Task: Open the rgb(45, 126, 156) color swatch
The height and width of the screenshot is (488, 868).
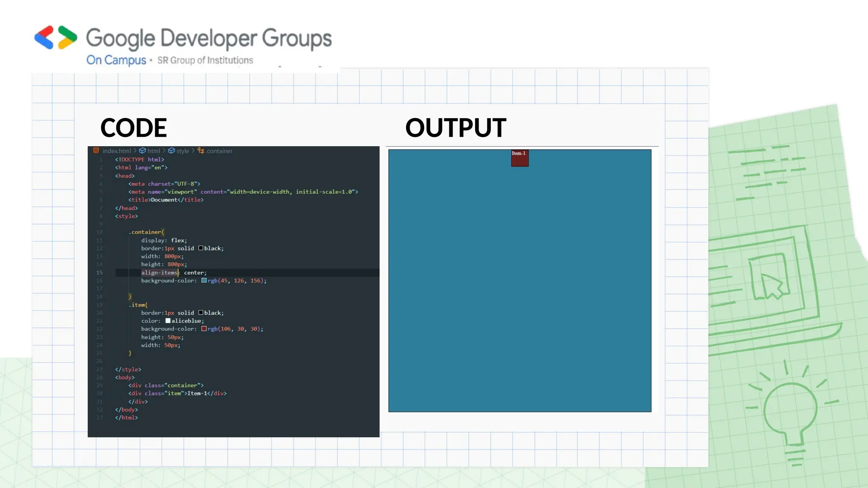Action: [x=204, y=280]
